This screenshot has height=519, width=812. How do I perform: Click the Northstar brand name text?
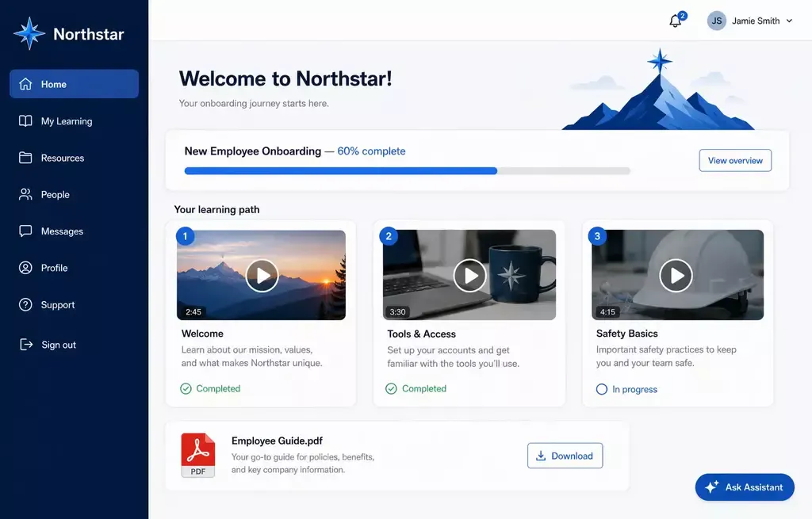(89, 34)
